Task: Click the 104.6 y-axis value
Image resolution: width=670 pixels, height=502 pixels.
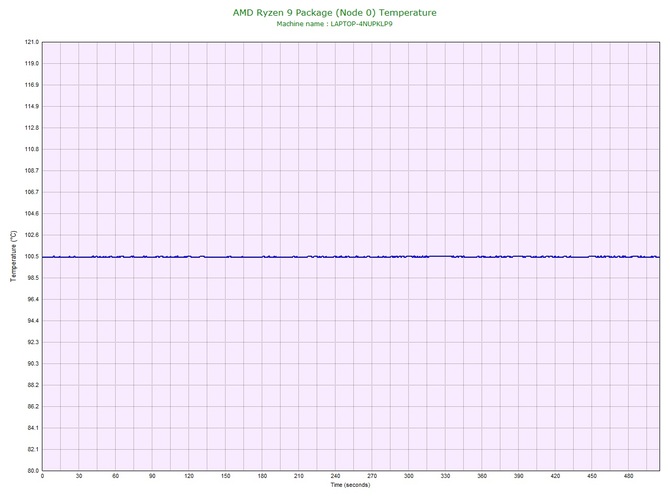Action: click(32, 214)
